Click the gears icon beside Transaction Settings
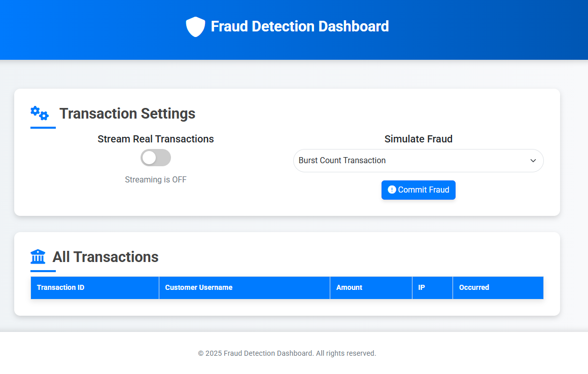Screen dimensions: 588x374 (x=40, y=113)
